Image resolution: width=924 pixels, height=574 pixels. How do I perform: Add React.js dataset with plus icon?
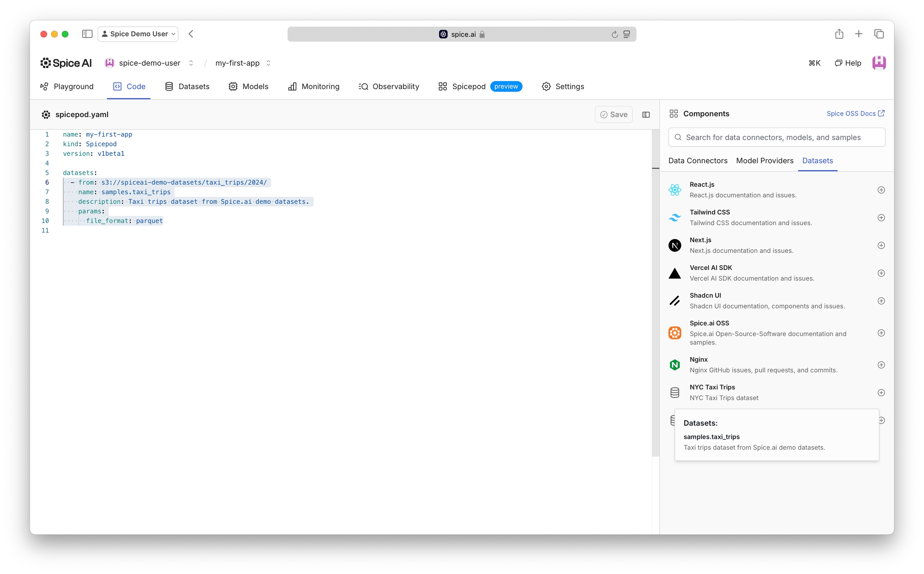click(881, 190)
